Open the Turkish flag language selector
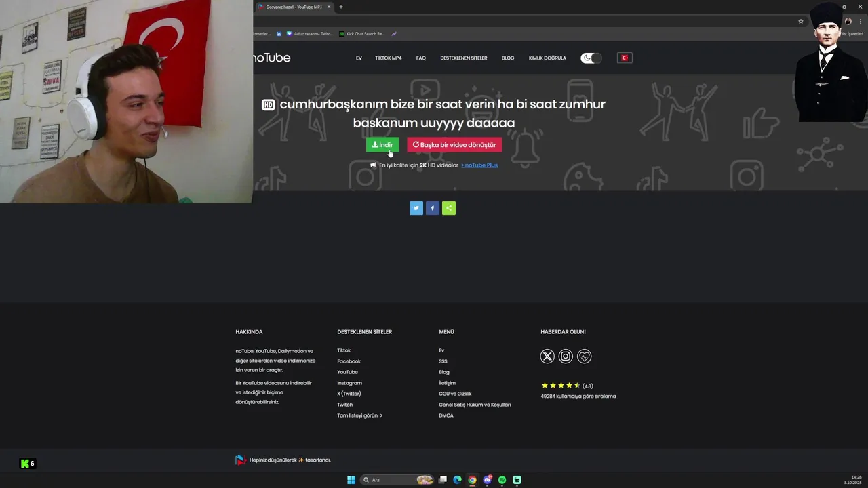The image size is (868, 488). coord(625,58)
